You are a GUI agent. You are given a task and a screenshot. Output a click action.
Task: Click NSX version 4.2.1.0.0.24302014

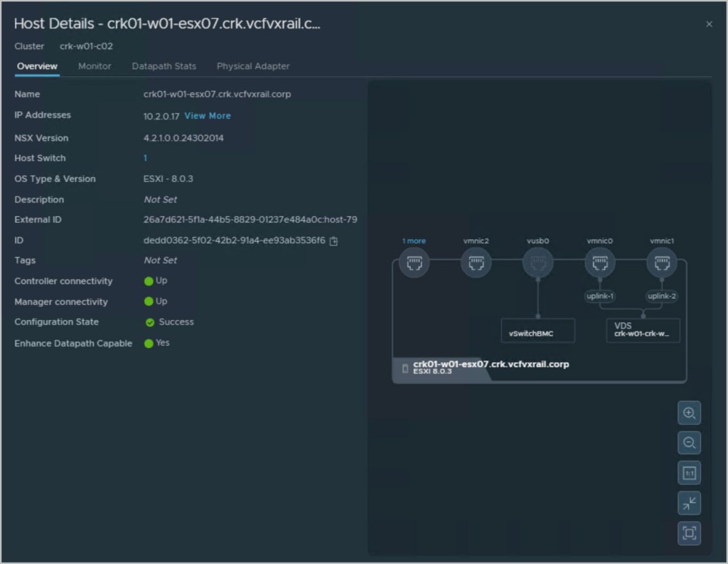(183, 138)
